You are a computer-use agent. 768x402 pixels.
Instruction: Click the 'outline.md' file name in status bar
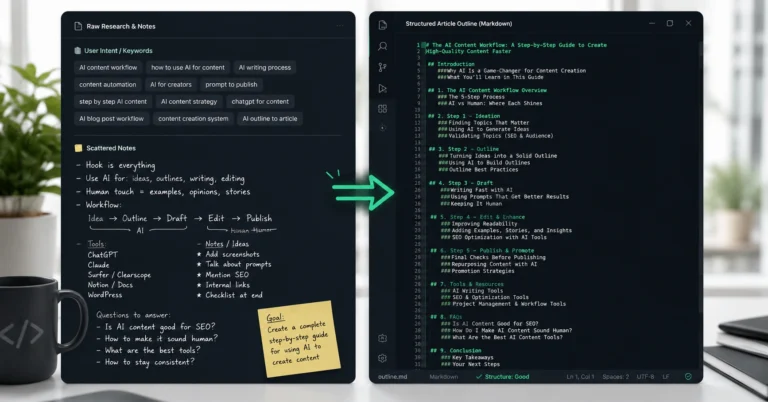pos(393,377)
